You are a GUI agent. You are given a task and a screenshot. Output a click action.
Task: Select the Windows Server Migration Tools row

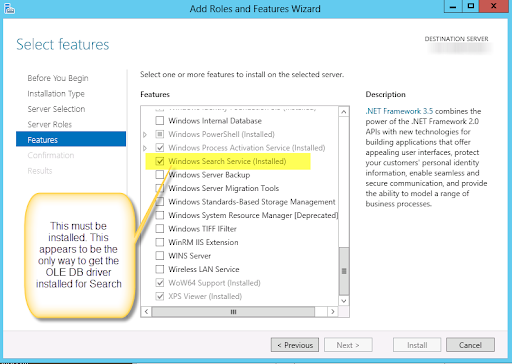(224, 188)
